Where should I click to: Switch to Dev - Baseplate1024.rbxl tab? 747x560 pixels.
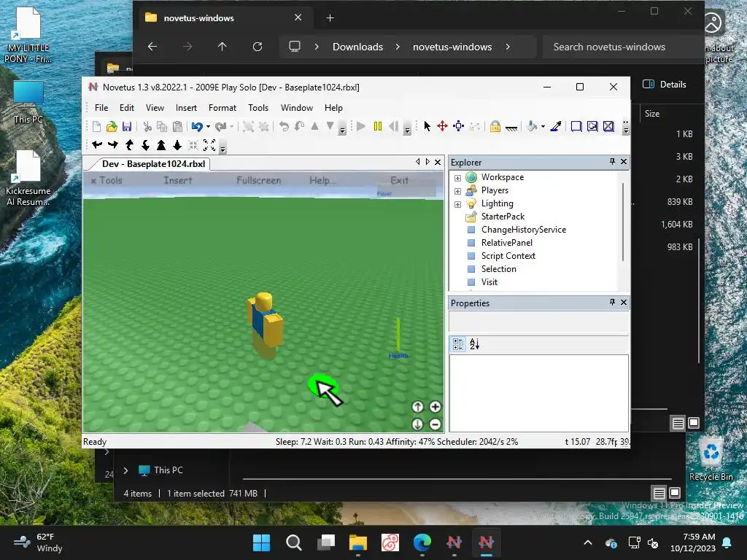pos(153,164)
